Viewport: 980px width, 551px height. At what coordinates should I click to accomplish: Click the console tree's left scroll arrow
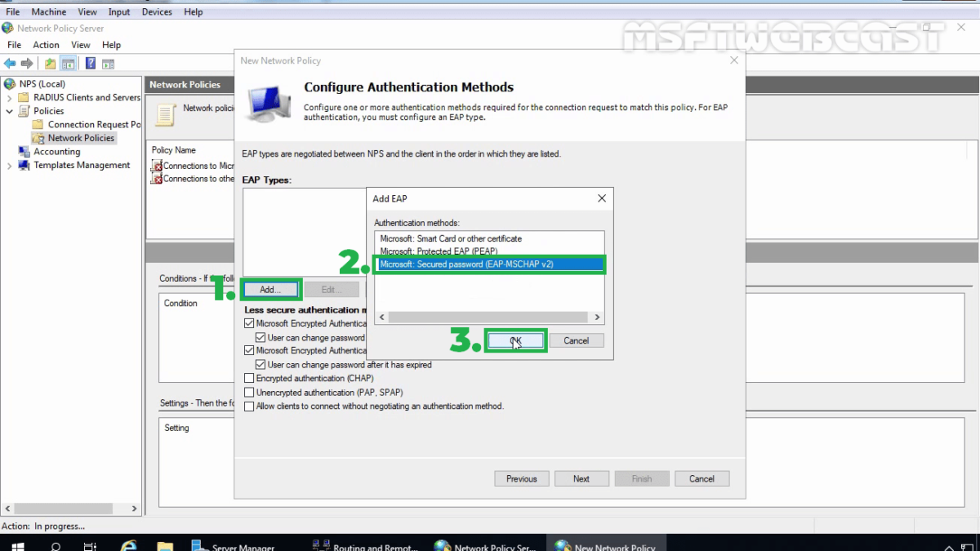pyautogui.click(x=7, y=508)
